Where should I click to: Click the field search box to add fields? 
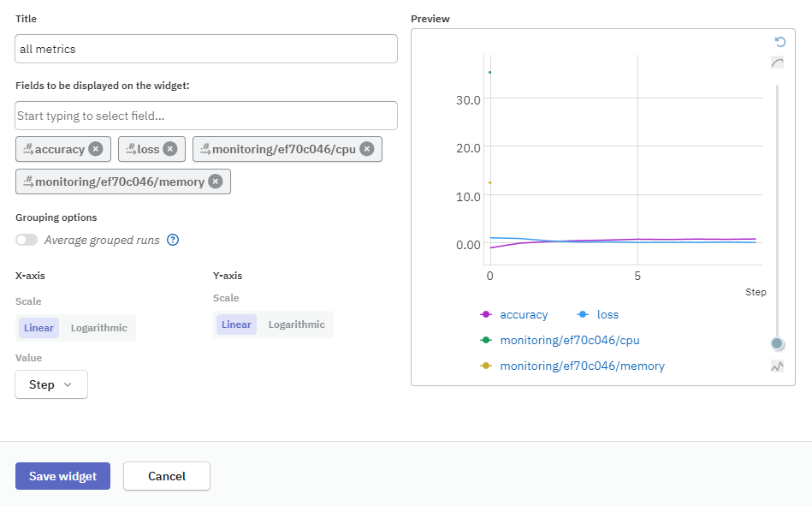click(205, 116)
